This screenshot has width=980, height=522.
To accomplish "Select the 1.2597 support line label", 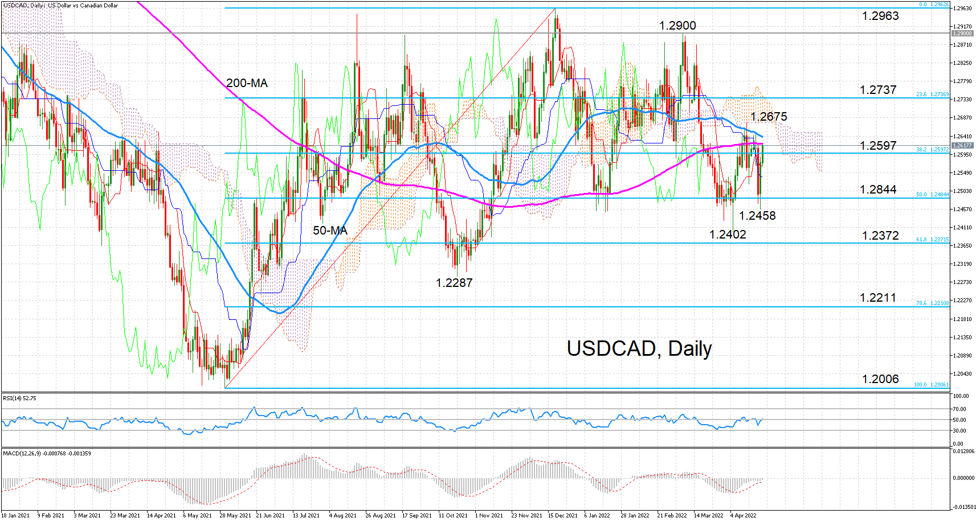I will [x=877, y=146].
